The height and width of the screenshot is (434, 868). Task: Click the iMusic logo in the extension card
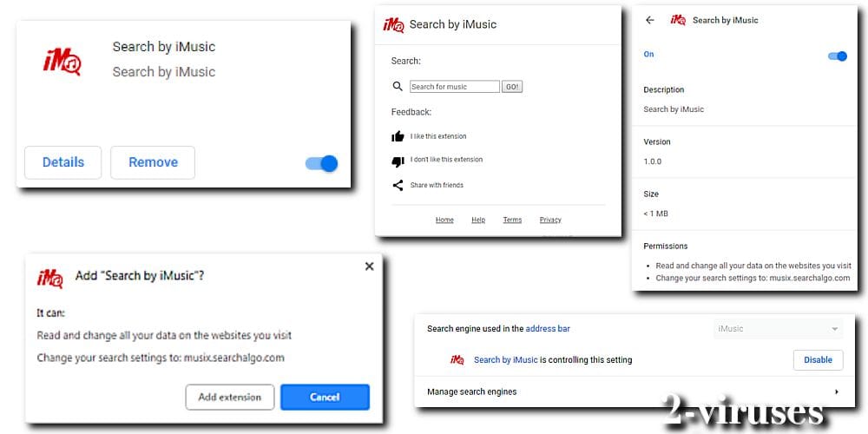[x=62, y=61]
